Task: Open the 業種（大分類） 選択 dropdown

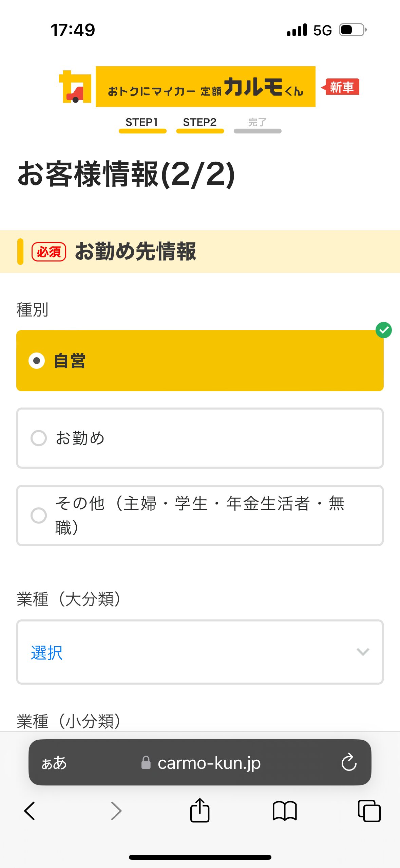Action: tap(200, 652)
